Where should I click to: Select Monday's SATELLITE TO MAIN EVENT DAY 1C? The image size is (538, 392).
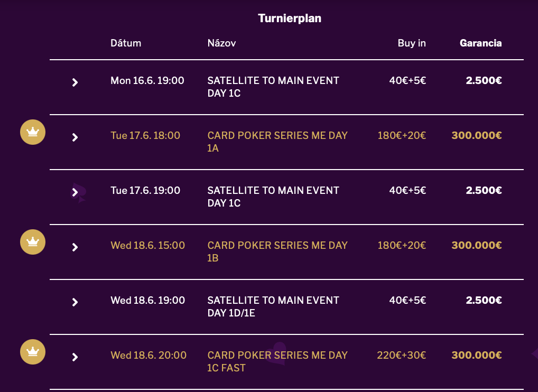273,87
